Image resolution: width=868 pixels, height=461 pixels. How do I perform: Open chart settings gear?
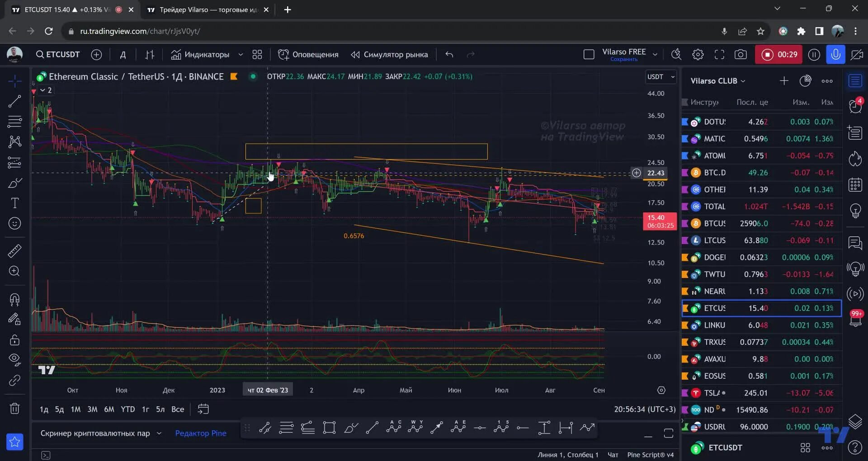(698, 55)
